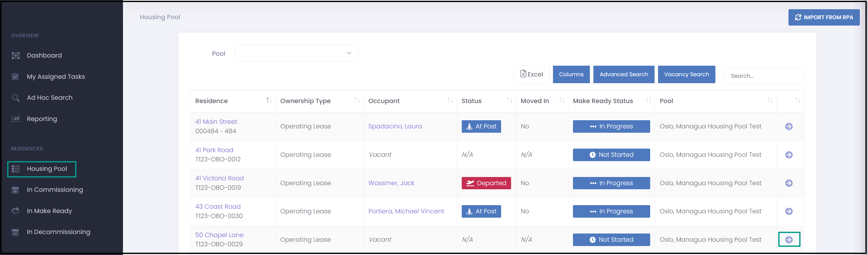The height and width of the screenshot is (255, 868).
Task: Click At Post badge for Portiera, Michael Vincent
Action: point(481,212)
